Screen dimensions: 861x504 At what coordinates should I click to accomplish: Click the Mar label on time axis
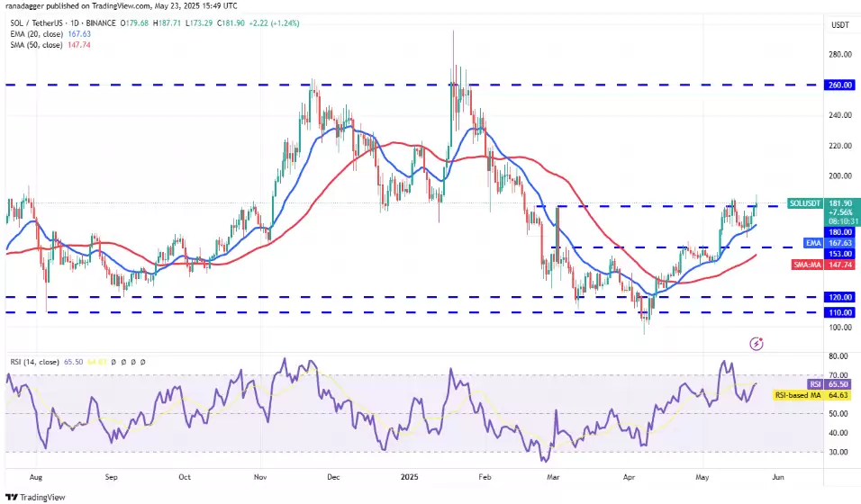tap(553, 477)
